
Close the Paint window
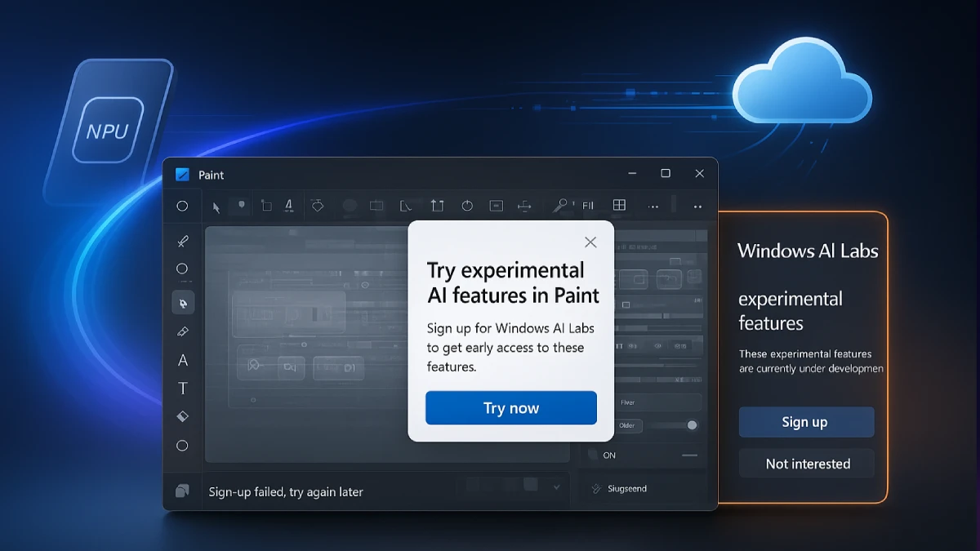(x=699, y=174)
